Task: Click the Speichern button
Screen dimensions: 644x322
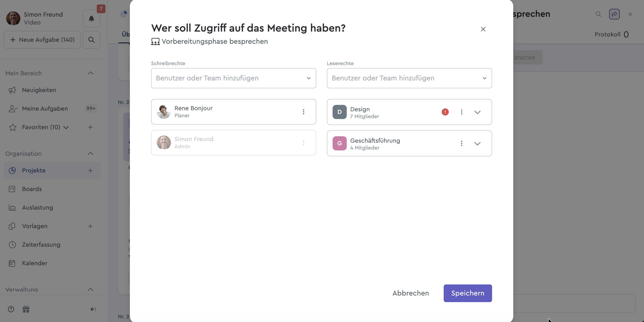Action: click(x=468, y=293)
